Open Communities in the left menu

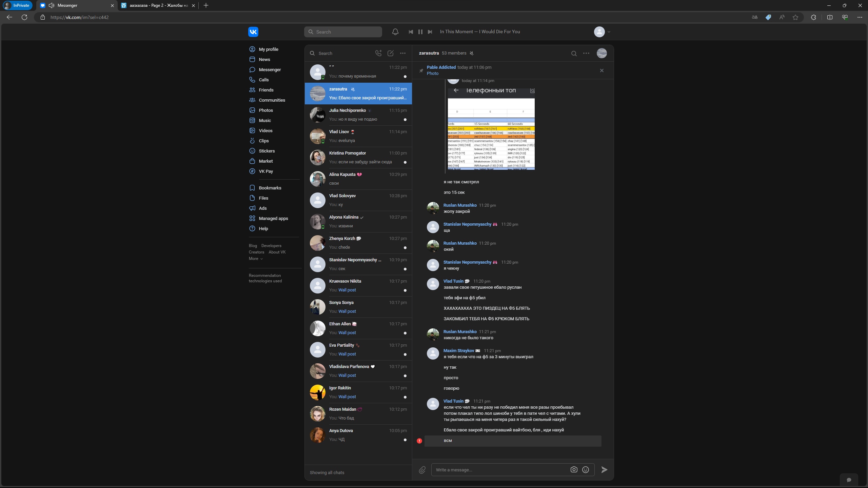point(272,100)
